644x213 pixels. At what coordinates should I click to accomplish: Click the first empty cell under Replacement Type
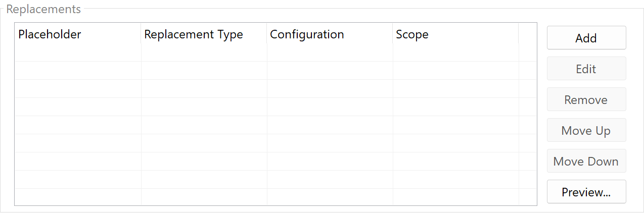(204, 53)
